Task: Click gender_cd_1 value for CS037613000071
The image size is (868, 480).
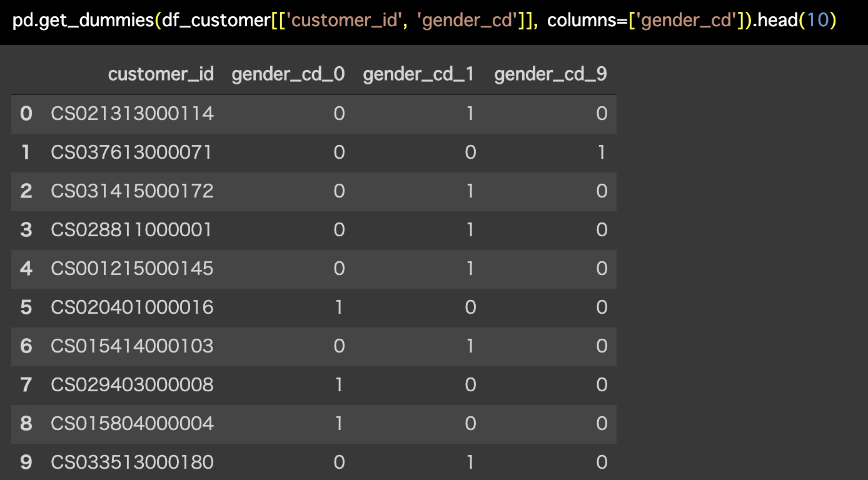Action: (470, 152)
